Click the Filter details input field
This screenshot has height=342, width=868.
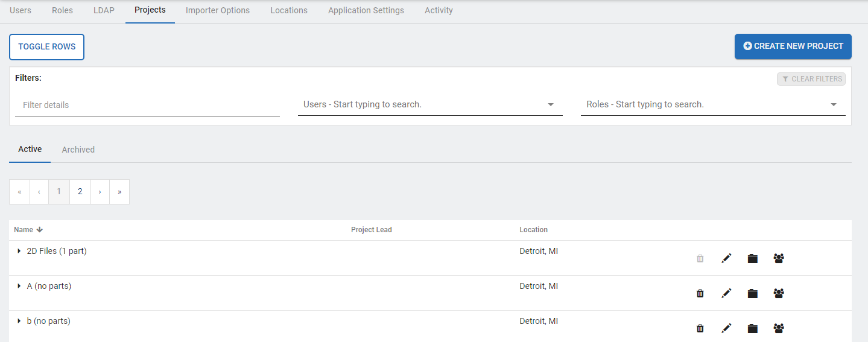[147, 105]
